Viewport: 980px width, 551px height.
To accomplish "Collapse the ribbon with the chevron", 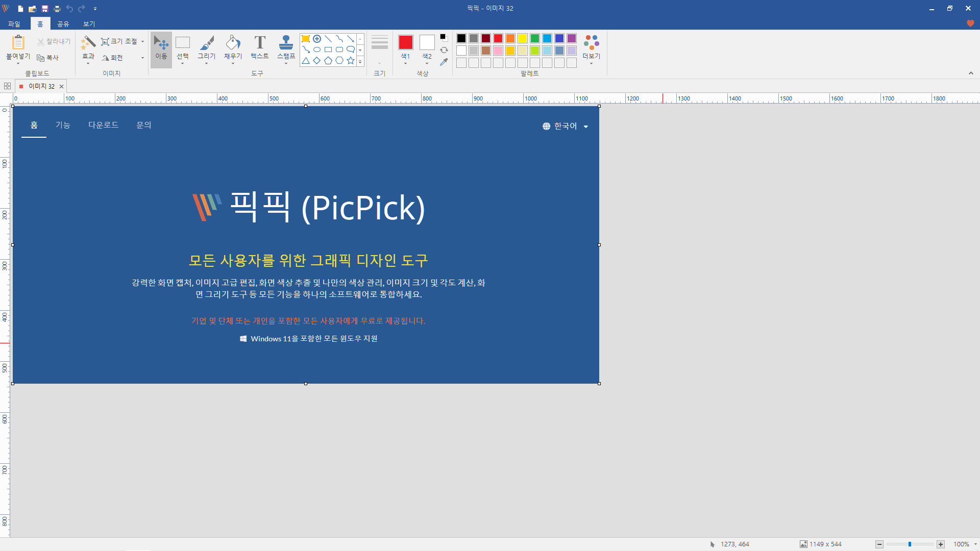I will click(x=971, y=72).
